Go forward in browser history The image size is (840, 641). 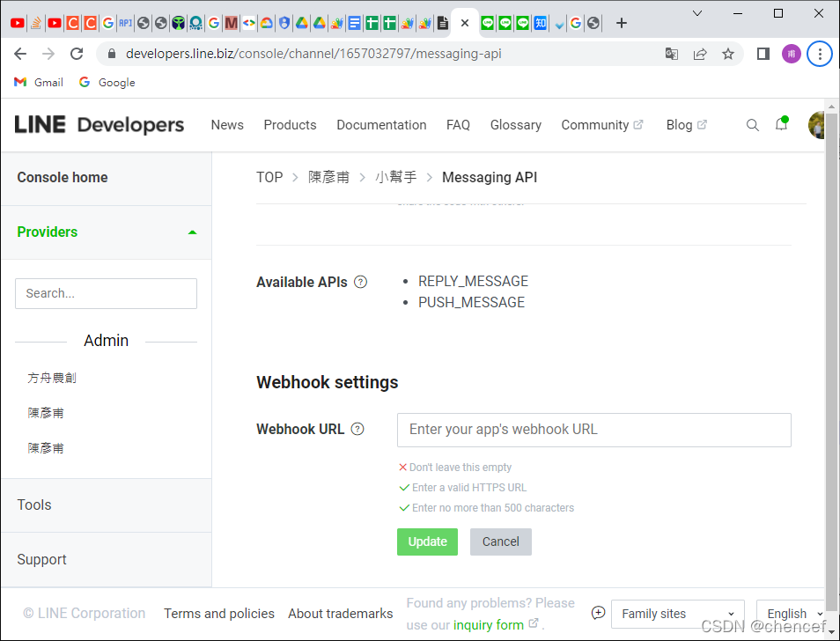coord(48,54)
